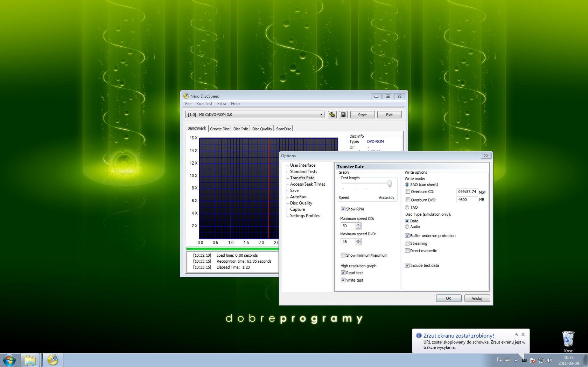The height and width of the screenshot is (367, 588).
Task: Switch to the ScanDisc tab
Action: point(283,129)
